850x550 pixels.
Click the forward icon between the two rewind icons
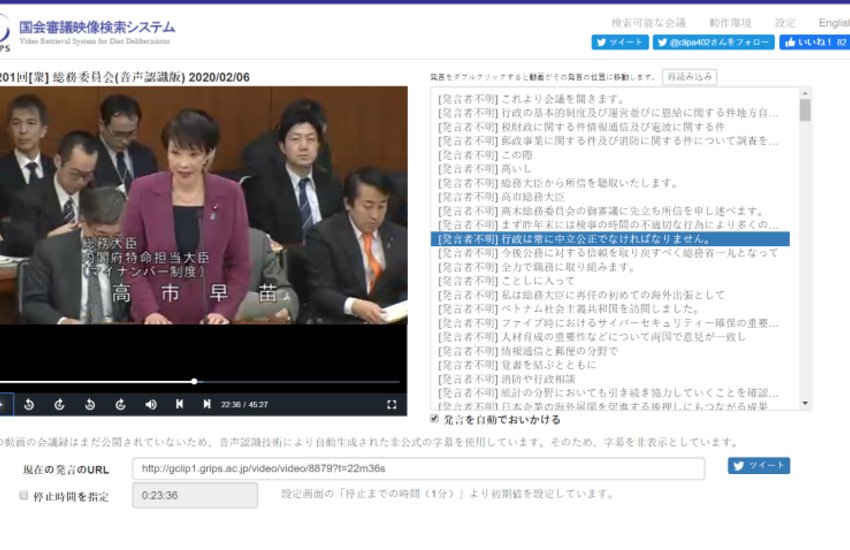pos(60,404)
